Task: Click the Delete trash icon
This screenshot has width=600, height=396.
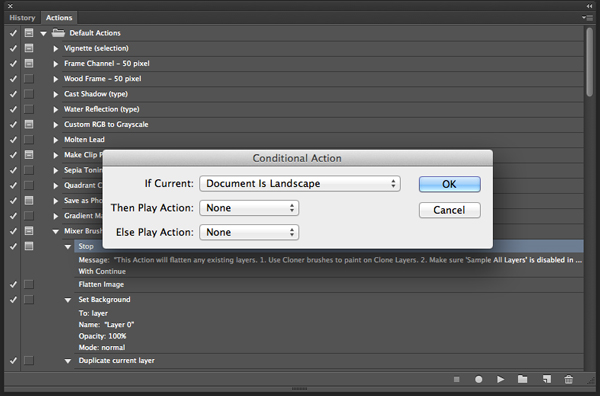Action: [569, 379]
